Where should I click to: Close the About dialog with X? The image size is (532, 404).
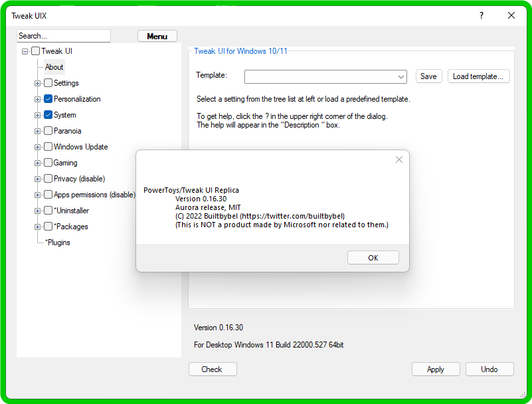[399, 159]
